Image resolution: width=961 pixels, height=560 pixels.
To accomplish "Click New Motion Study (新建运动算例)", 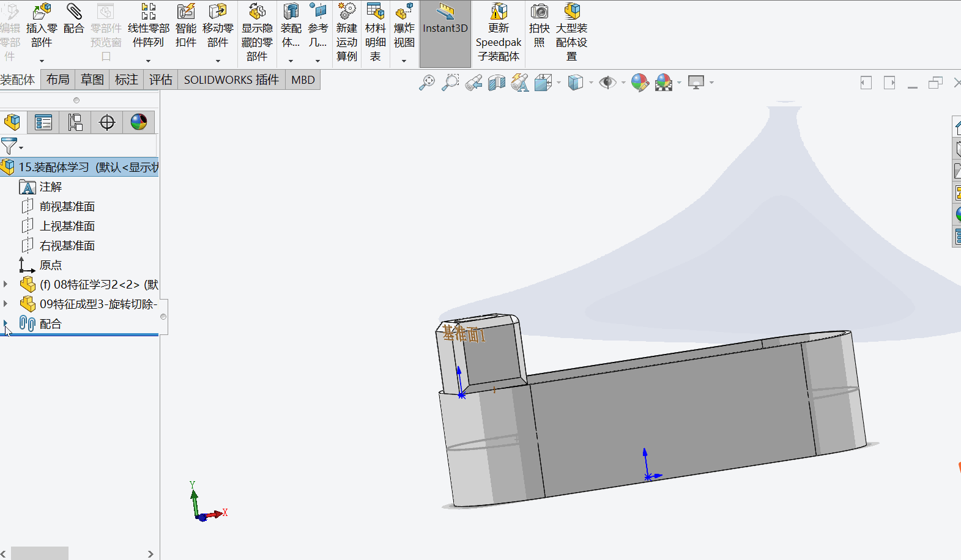I will [x=346, y=32].
